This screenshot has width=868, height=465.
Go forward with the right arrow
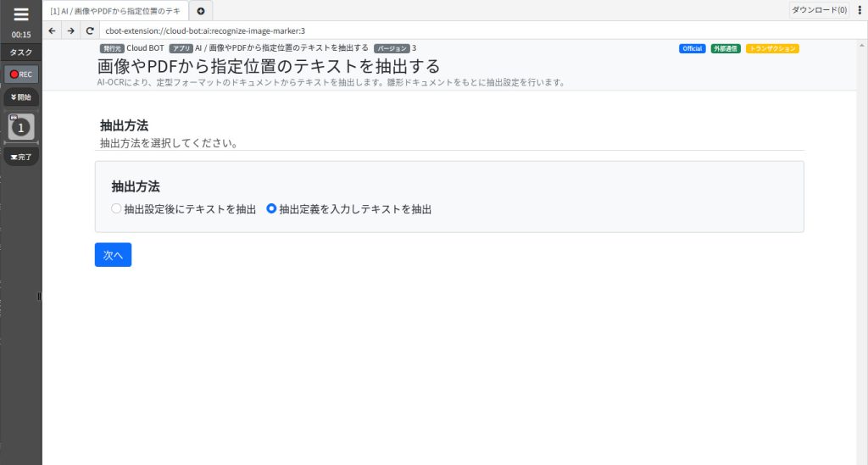[x=71, y=31]
